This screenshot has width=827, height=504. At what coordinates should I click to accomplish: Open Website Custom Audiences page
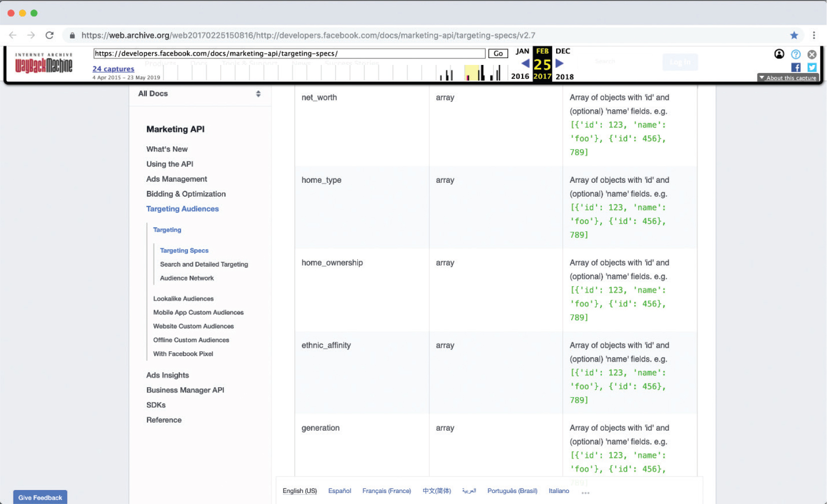pos(193,326)
